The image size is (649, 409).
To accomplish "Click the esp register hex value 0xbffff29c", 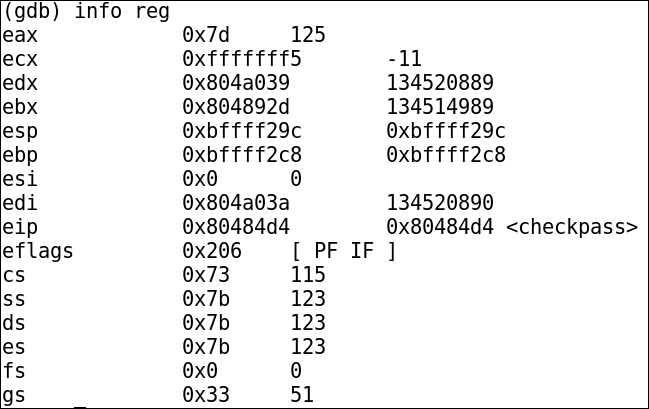I will pyautogui.click(x=242, y=130).
